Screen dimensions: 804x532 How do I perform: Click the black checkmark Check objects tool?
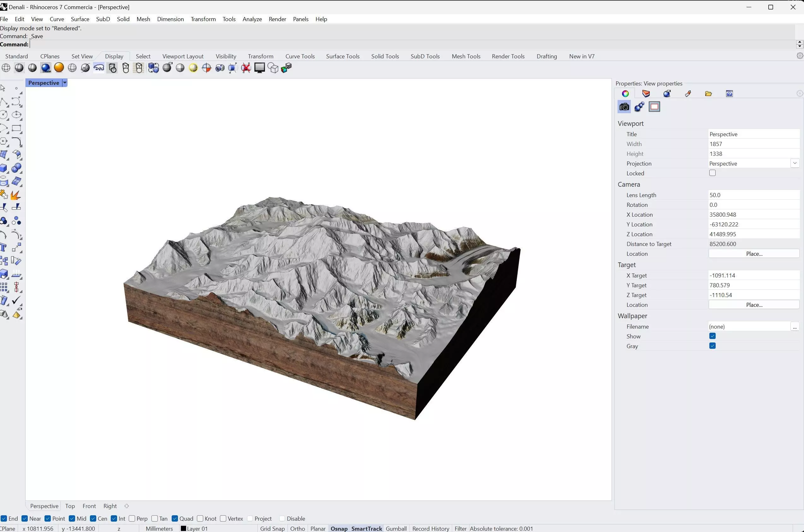pyautogui.click(x=17, y=301)
